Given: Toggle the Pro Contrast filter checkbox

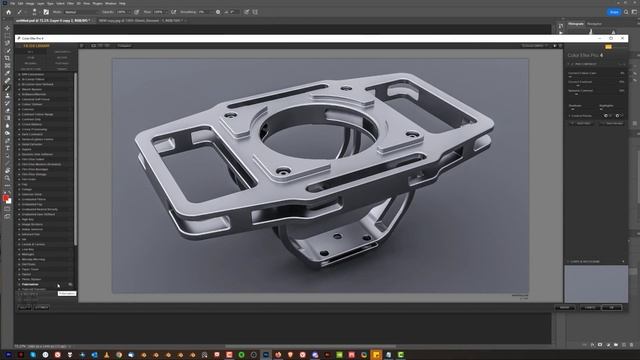Looking at the screenshot, I should (572, 64).
